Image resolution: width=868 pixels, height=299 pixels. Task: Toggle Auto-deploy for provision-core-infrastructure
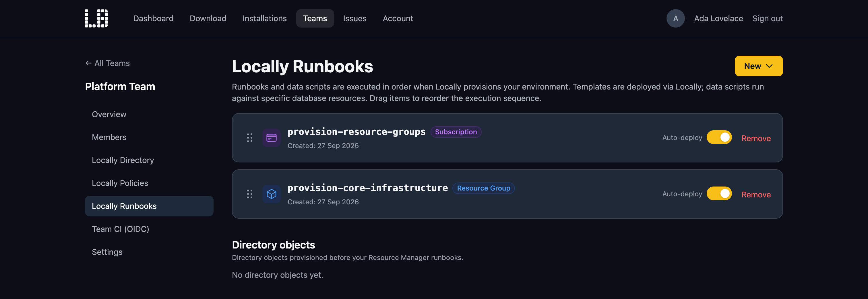click(x=719, y=194)
